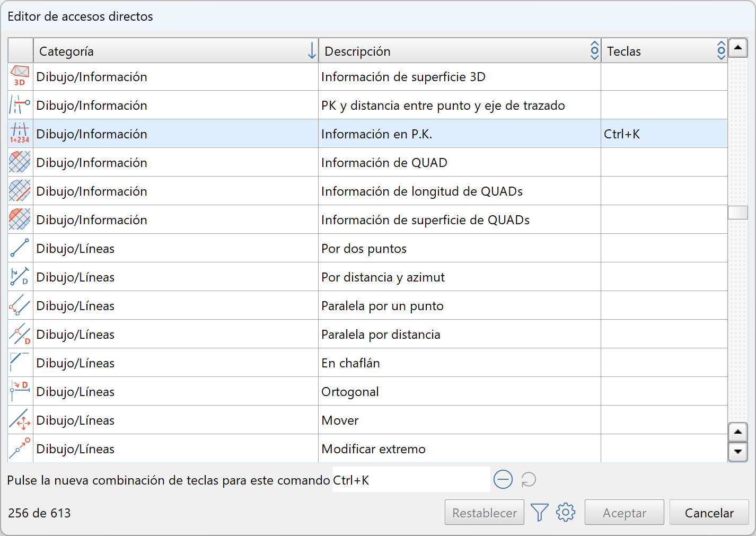Sort by the Categoría column header
This screenshot has height=536, width=756.
[x=176, y=51]
